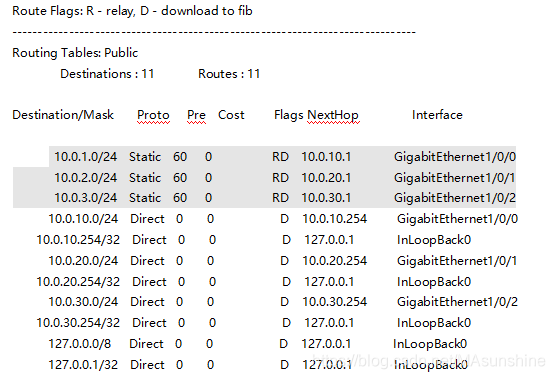Click next hop 10.0.30.254
The height and width of the screenshot is (379, 555).
[x=334, y=302]
